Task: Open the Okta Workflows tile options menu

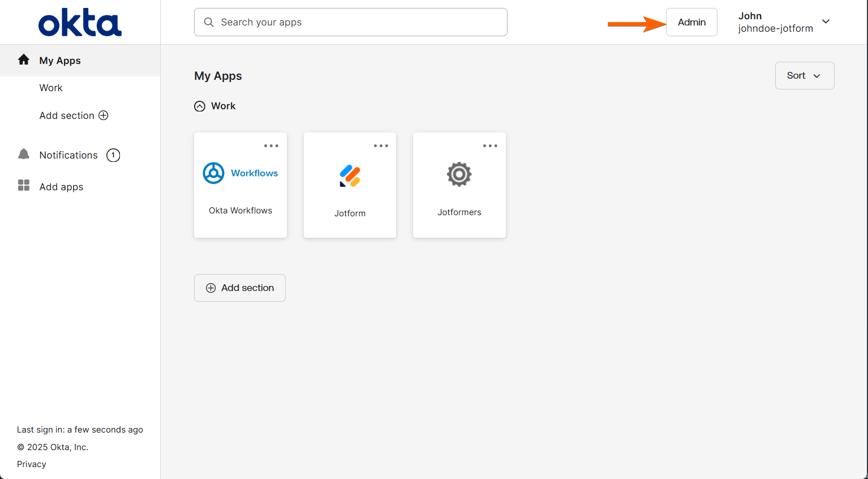Action: click(271, 146)
